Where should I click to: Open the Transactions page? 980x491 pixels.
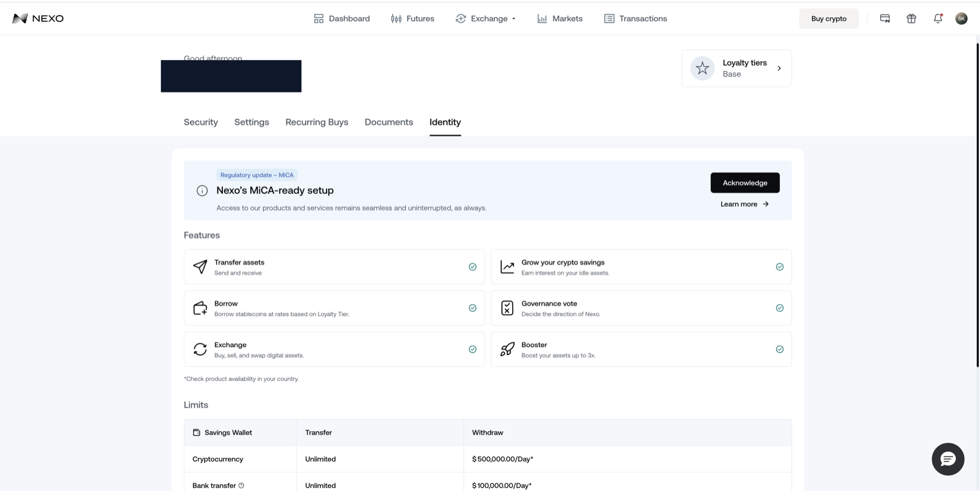(x=635, y=18)
